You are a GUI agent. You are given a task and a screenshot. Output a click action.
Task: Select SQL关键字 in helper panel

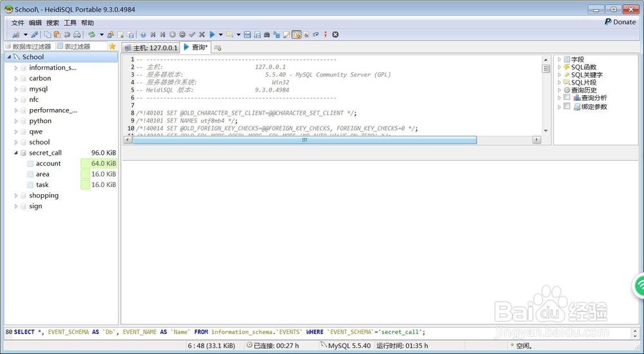(587, 75)
